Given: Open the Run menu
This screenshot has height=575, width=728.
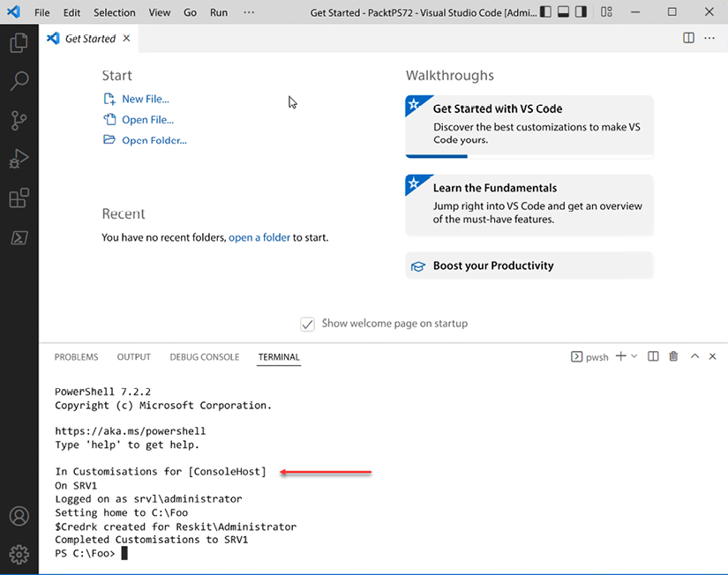Looking at the screenshot, I should (219, 12).
